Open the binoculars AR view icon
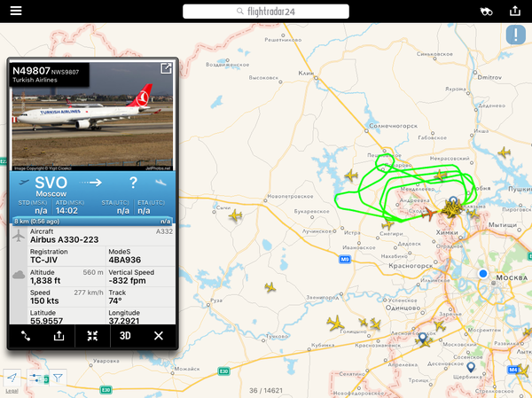The width and height of the screenshot is (532, 398). [x=486, y=12]
